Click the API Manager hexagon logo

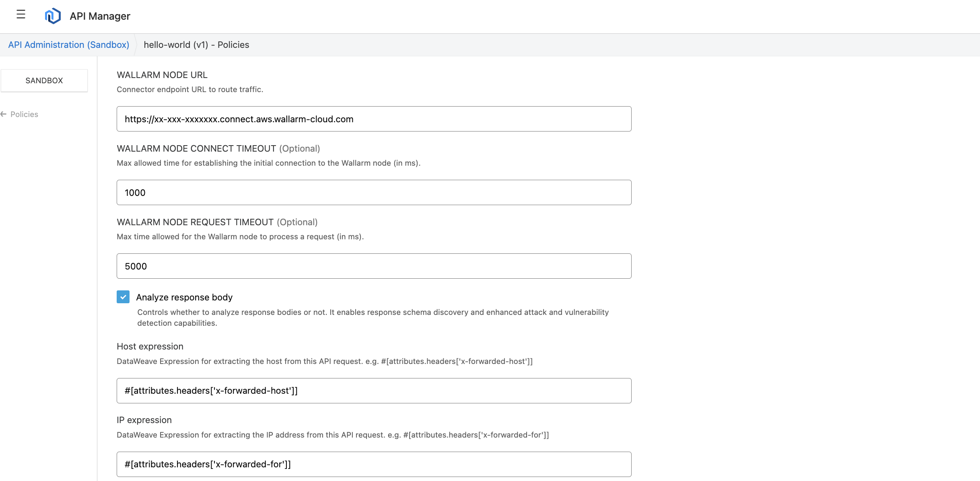click(53, 16)
